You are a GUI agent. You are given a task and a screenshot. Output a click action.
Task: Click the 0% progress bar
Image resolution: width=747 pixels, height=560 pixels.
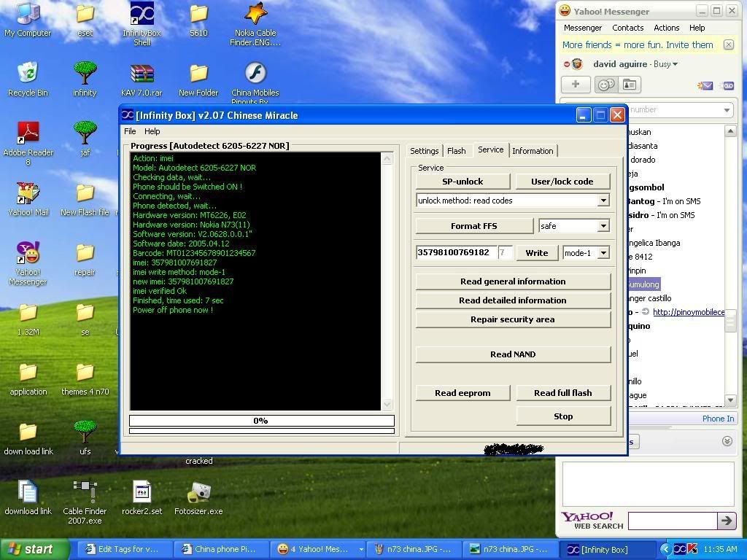pyautogui.click(x=262, y=421)
